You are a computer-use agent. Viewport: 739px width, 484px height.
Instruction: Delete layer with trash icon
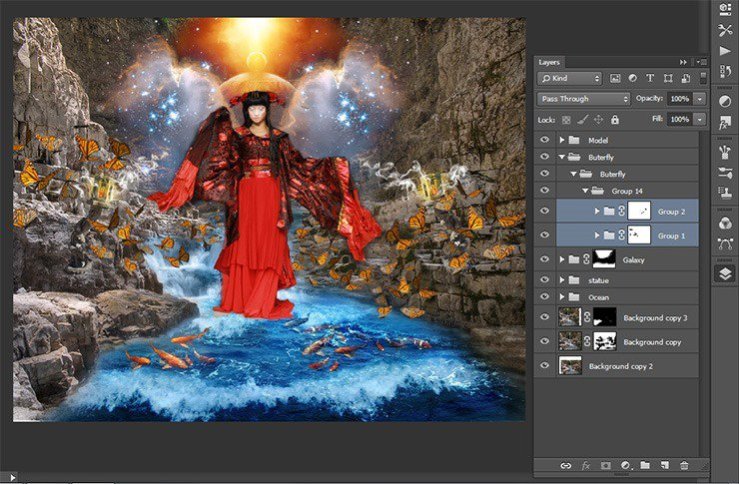pos(684,465)
